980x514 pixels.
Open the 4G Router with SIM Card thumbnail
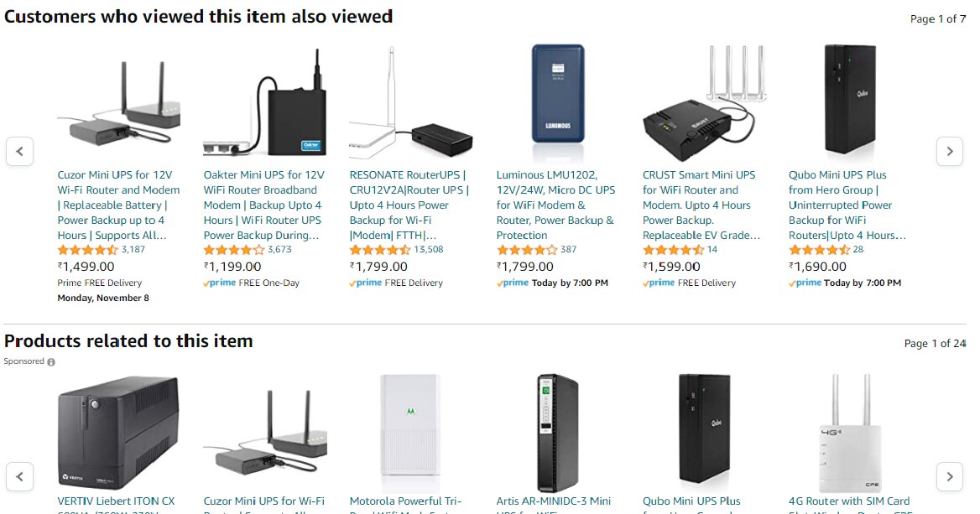pos(849,432)
